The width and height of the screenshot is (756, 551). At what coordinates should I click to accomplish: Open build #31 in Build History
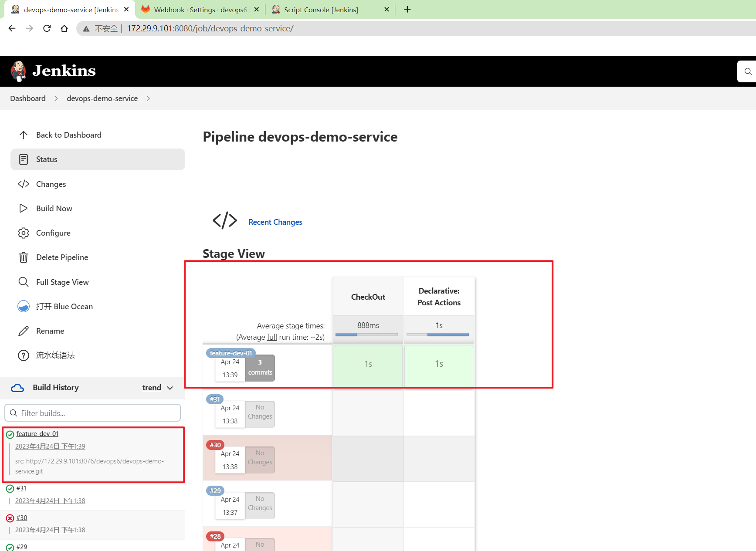pyautogui.click(x=21, y=488)
